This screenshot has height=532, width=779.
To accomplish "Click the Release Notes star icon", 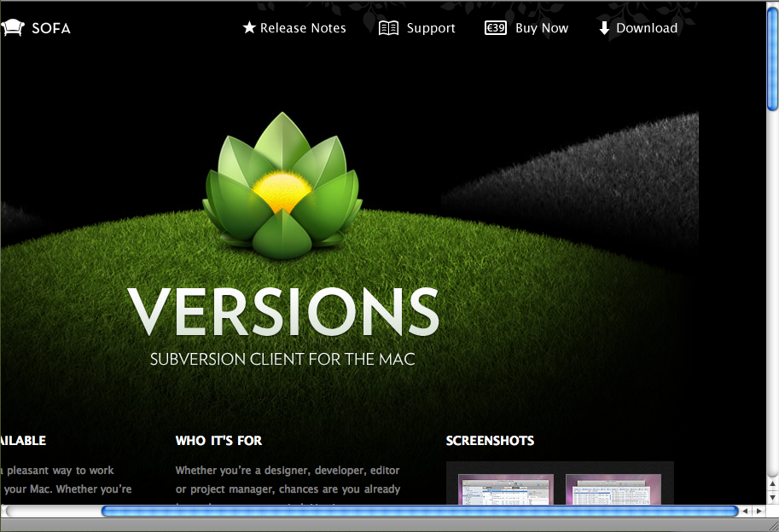I will coord(249,28).
